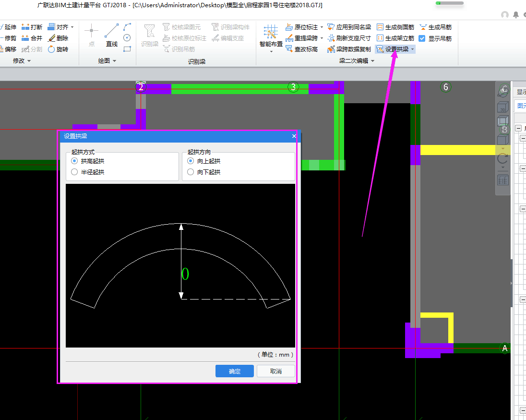Click the rotate view arrow icon
Image resolution: width=526 pixels, height=420 pixels.
[502, 158]
